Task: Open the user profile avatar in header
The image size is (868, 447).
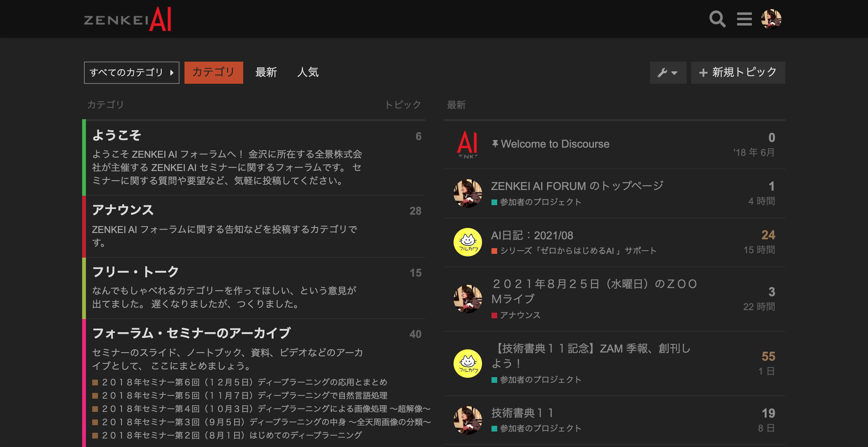Action: (x=771, y=19)
